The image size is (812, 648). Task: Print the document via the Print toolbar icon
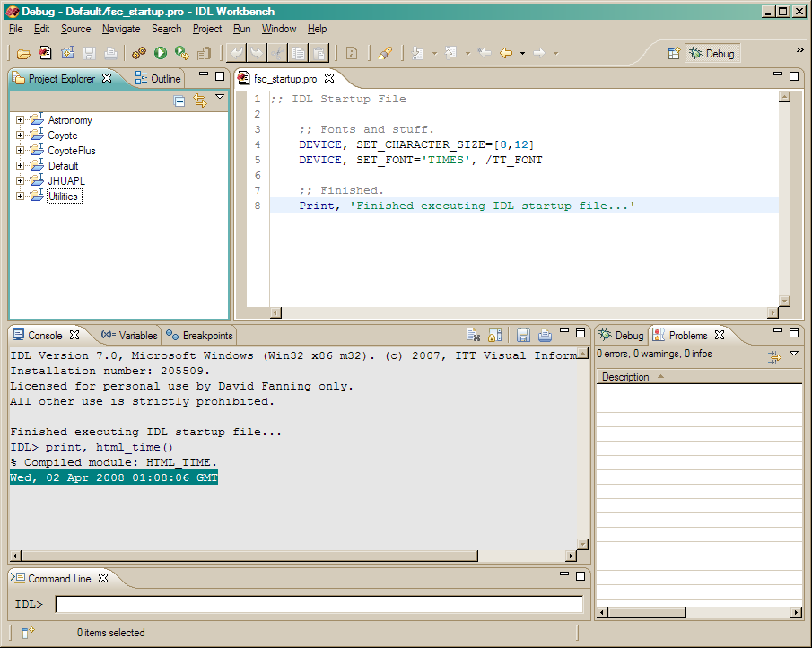[110, 52]
